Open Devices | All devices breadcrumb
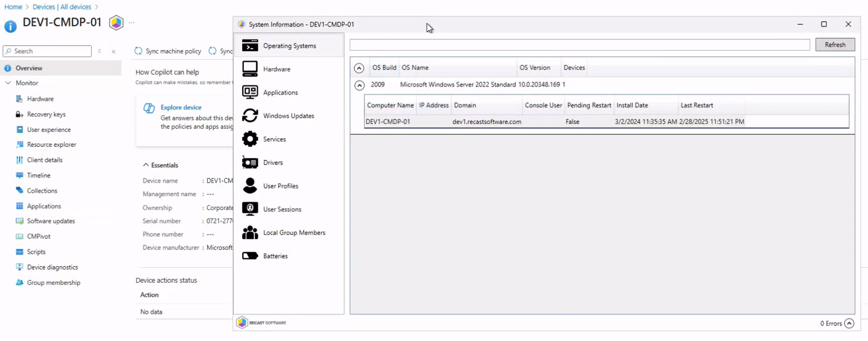The width and height of the screenshot is (868, 341). tap(62, 7)
